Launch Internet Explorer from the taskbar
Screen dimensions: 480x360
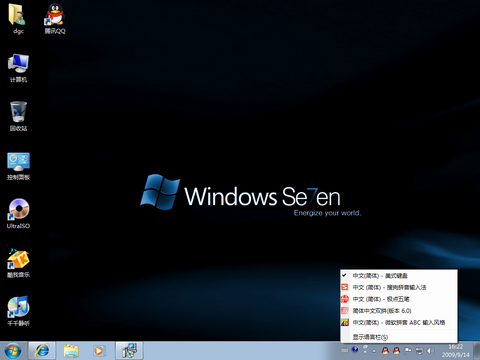tap(42, 351)
